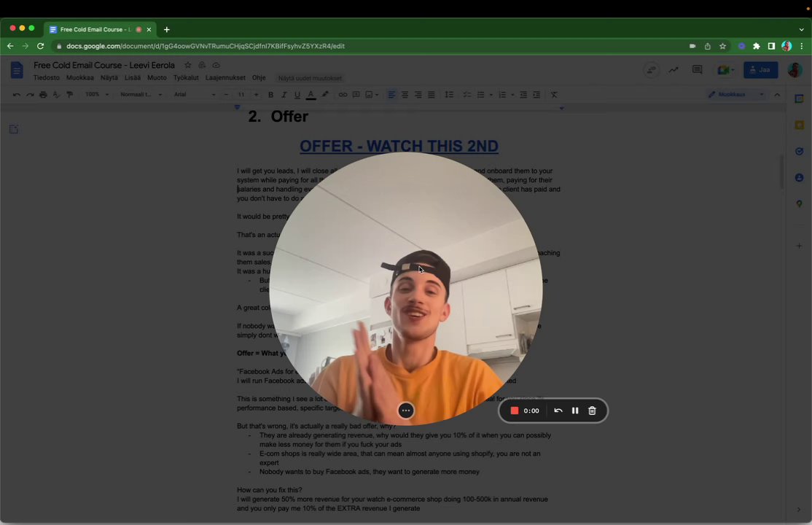Image resolution: width=812 pixels, height=525 pixels.
Task: Click the Jaa share button
Action: [761, 70]
